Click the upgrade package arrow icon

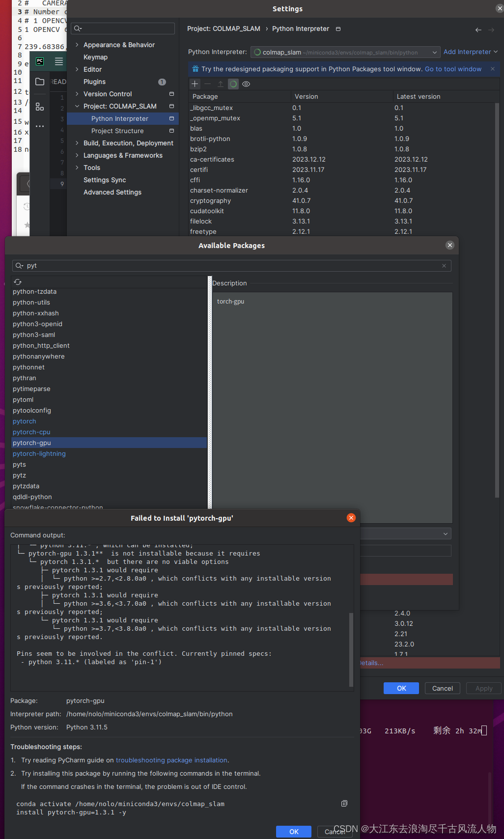click(x=221, y=84)
